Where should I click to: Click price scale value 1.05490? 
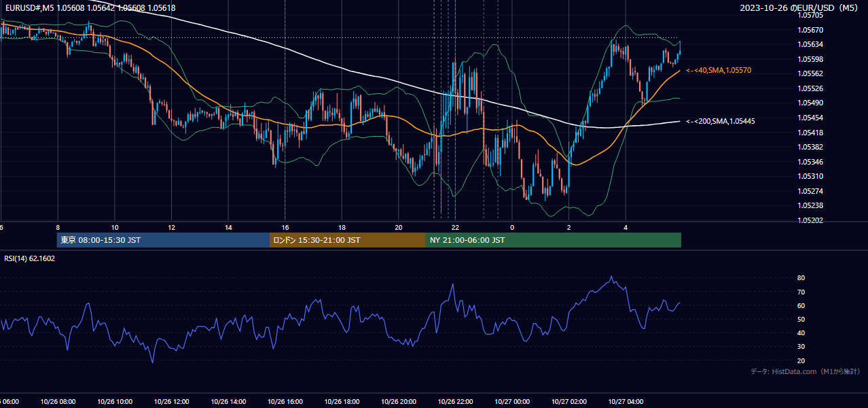tap(810, 103)
